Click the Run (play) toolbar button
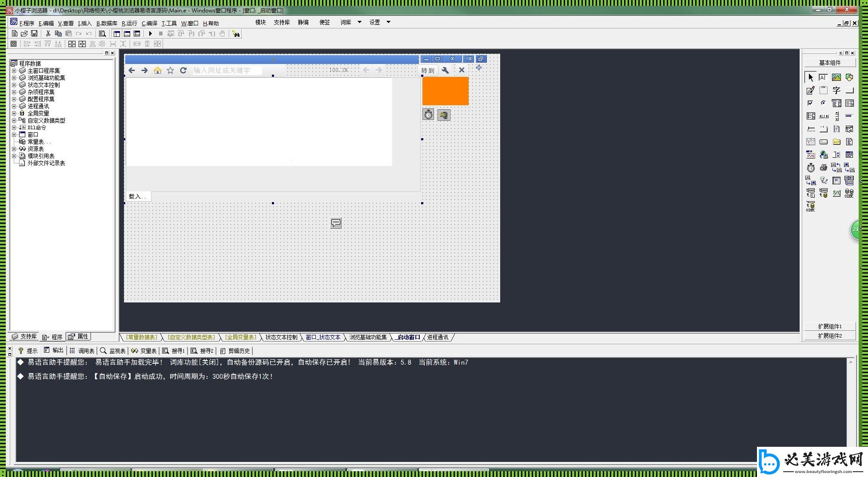This screenshot has height=477, width=868. tap(150, 34)
